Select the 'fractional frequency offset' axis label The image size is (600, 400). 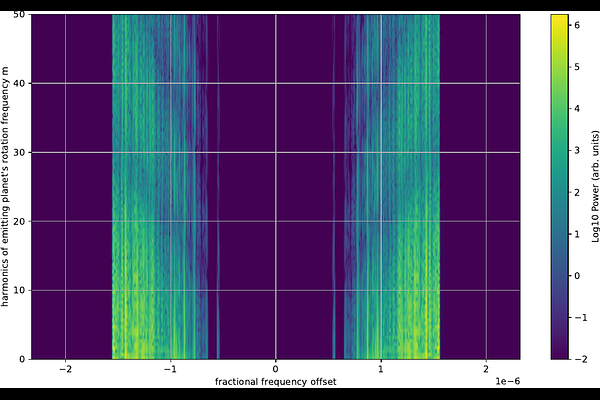[x=275, y=382]
